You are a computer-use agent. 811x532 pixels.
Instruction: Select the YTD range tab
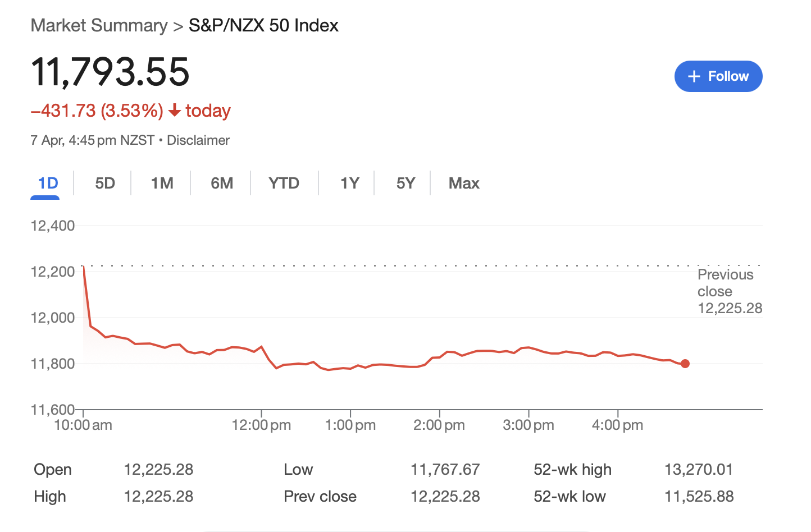284,184
